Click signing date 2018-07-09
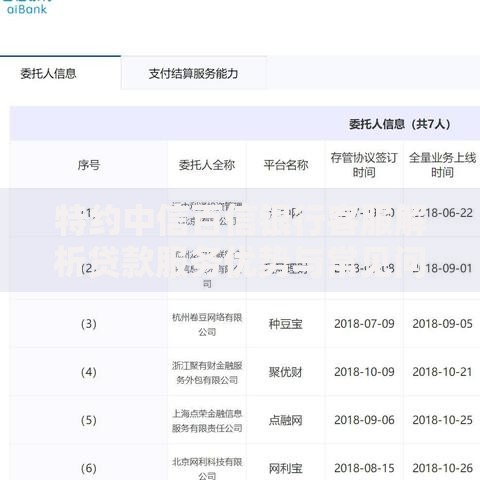Image resolution: width=480 pixels, height=480 pixels. click(364, 324)
